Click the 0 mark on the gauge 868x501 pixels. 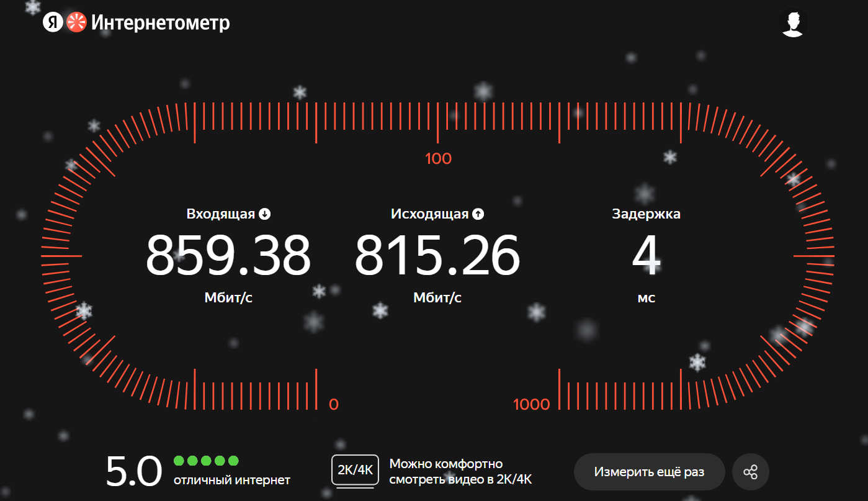point(334,405)
